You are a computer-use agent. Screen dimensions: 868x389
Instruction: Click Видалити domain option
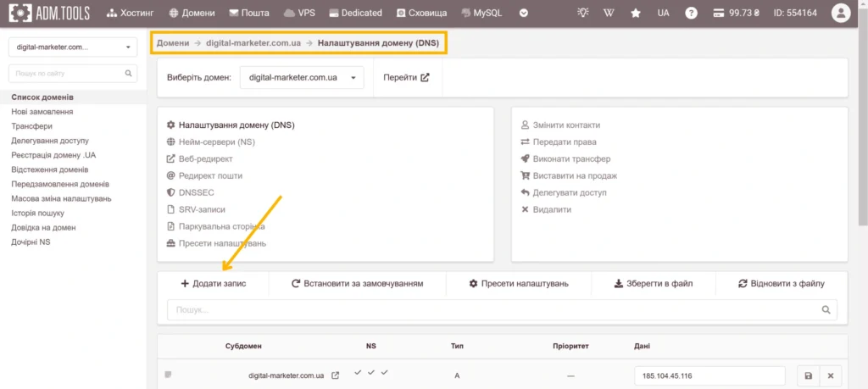click(547, 209)
